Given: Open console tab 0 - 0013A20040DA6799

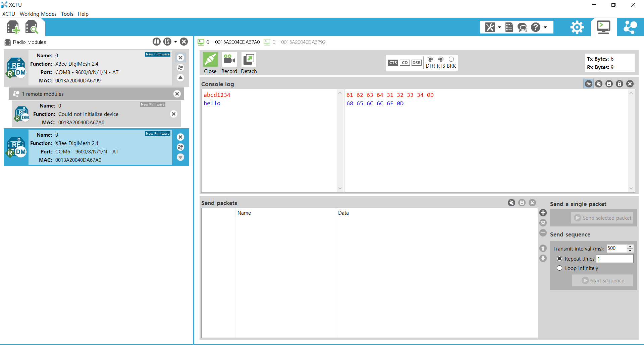Looking at the screenshot, I should tap(294, 42).
